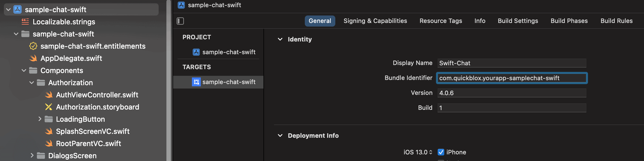644x161 pixels.
Task: Click the Display Name field with Swift-Chat
Action: 512,63
